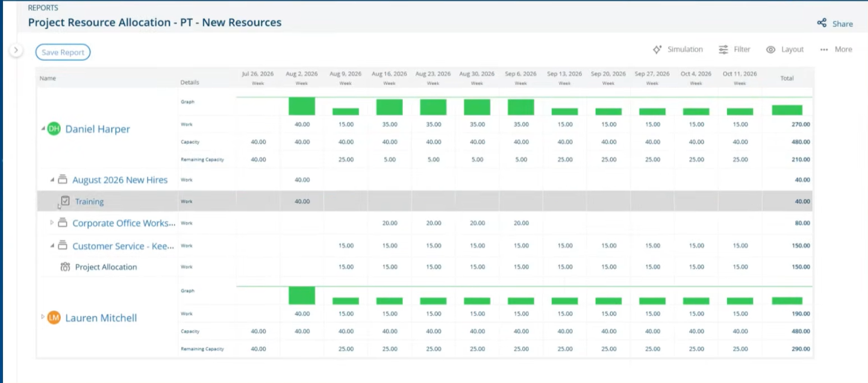Open Layout eye icon
868x383 pixels.
[x=770, y=49]
